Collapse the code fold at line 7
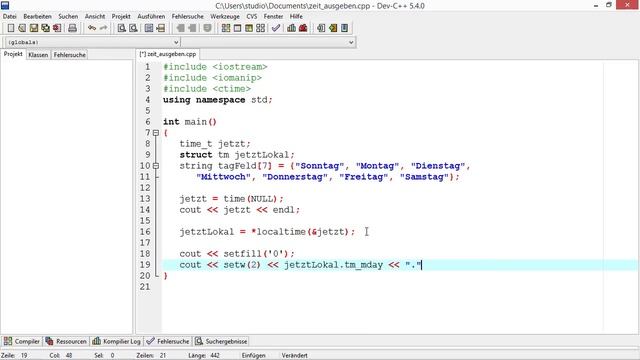 [x=156, y=133]
